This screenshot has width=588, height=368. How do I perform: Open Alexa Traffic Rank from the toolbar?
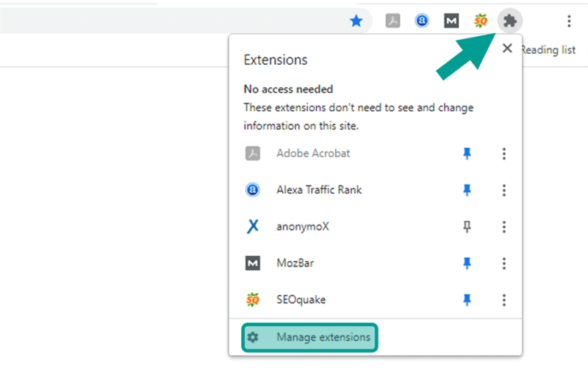pyautogui.click(x=422, y=21)
